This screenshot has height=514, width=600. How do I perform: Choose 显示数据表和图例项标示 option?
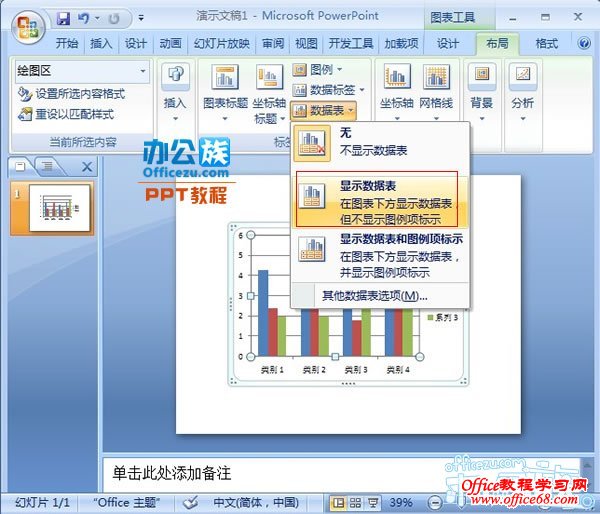tap(380, 255)
